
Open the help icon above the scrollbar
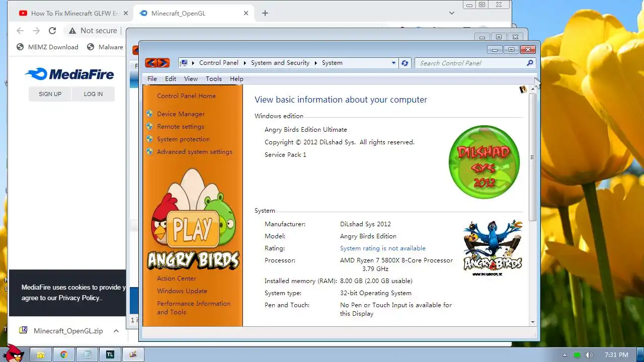click(x=523, y=89)
